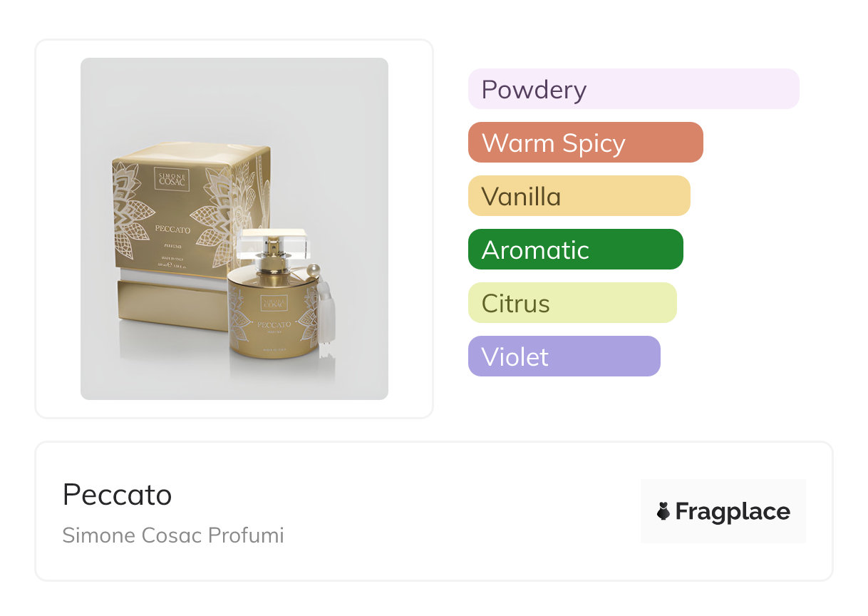This screenshot has height=616, width=868.
Task: Click the Fragplace wordmark text
Action: coord(733,511)
